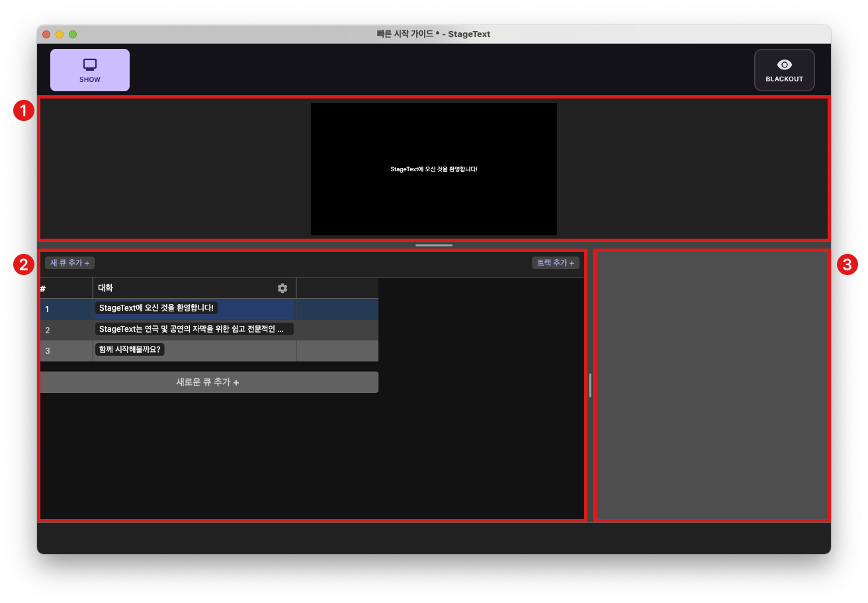Click the divider handle below the preview
Image resolution: width=868 pixels, height=603 pixels.
coord(433,245)
